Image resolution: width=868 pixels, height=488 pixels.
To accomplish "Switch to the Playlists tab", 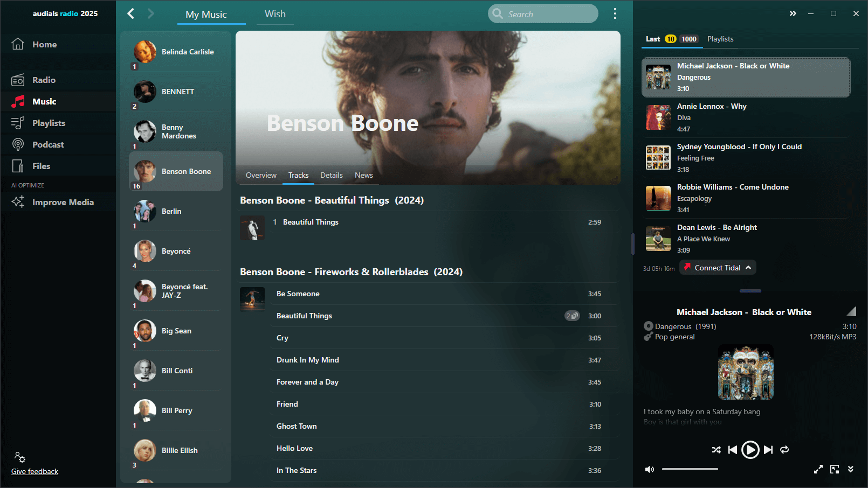I will tap(720, 39).
